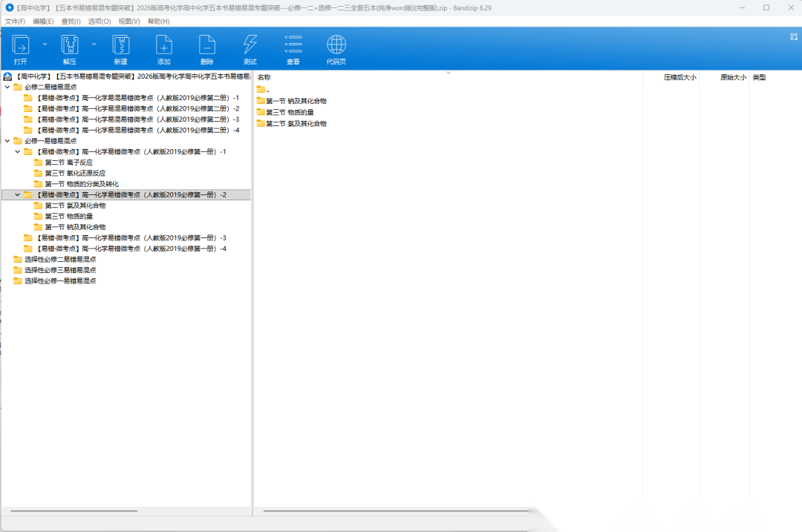802x532 pixels.
Task: Collapse the 必修一易错易混点 tree node
Action: pyautogui.click(x=7, y=141)
